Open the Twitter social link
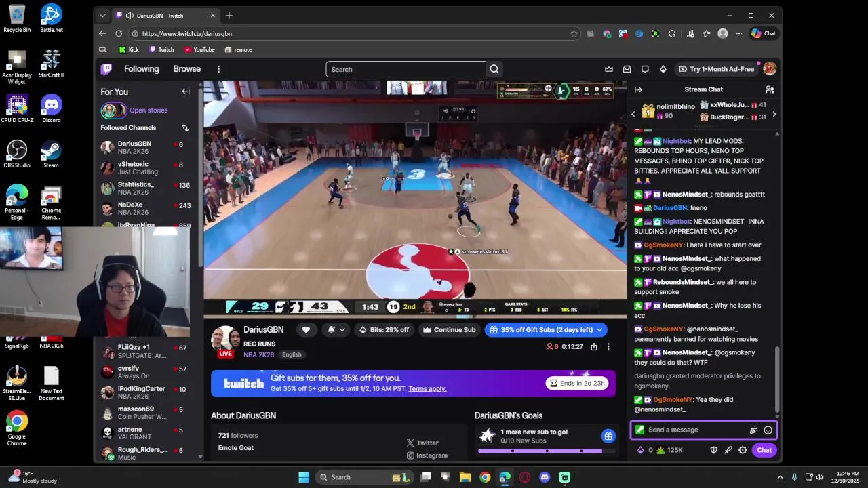Image resolution: width=868 pixels, height=488 pixels. click(422, 443)
